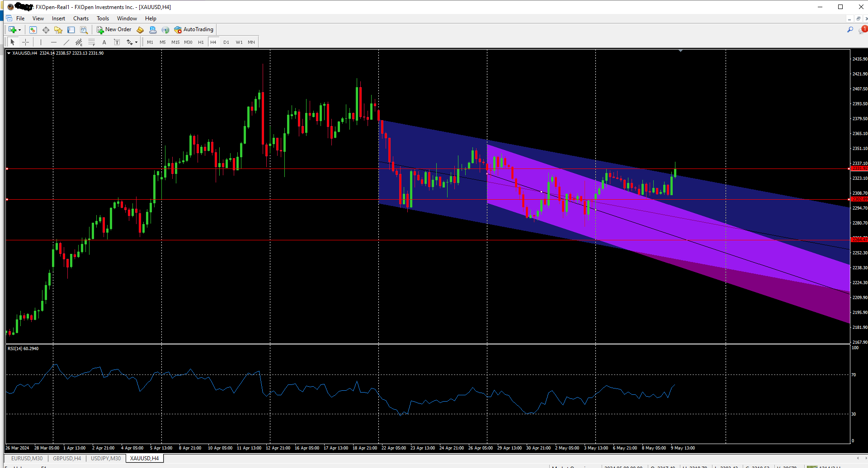
Task: Open the Navigator folder-star icon
Action: (58, 30)
